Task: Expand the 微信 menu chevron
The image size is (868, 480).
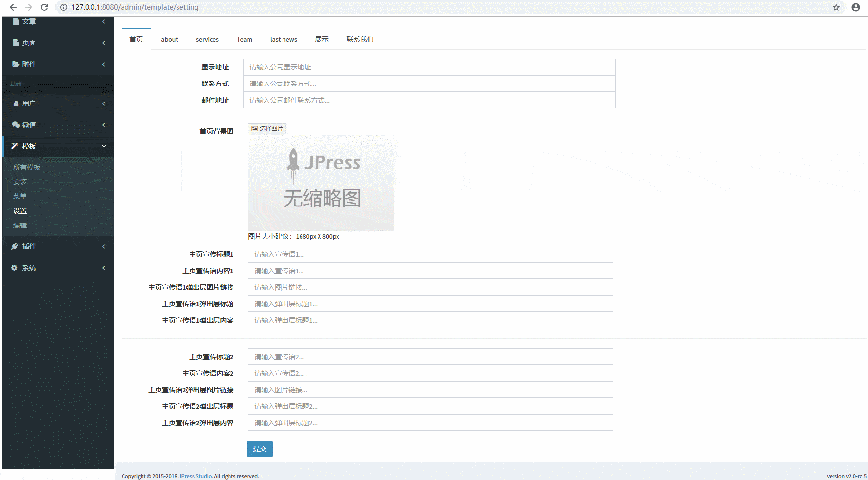Action: click(104, 125)
